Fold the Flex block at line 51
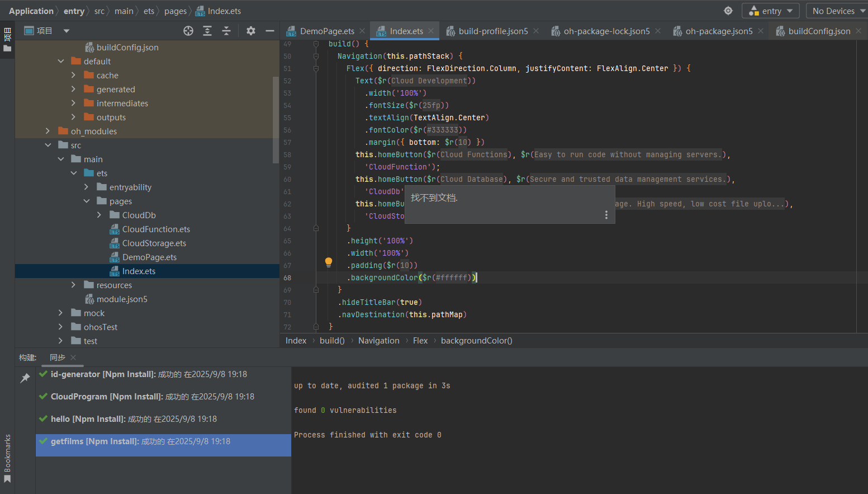The image size is (868, 494). [x=316, y=68]
